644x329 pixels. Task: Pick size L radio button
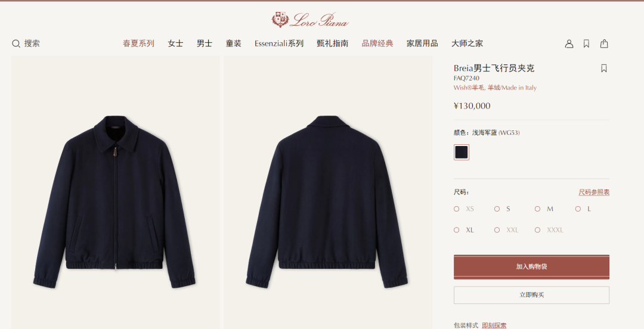(x=578, y=209)
